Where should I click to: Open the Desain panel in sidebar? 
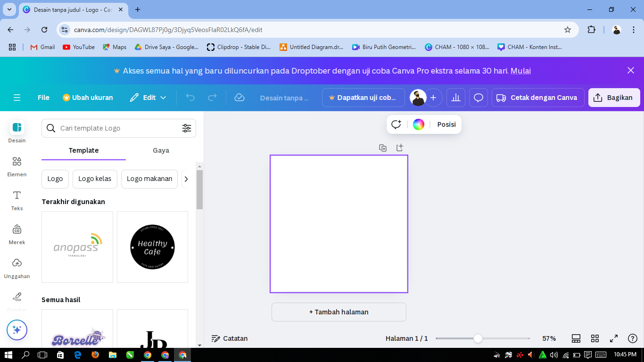coord(17,132)
